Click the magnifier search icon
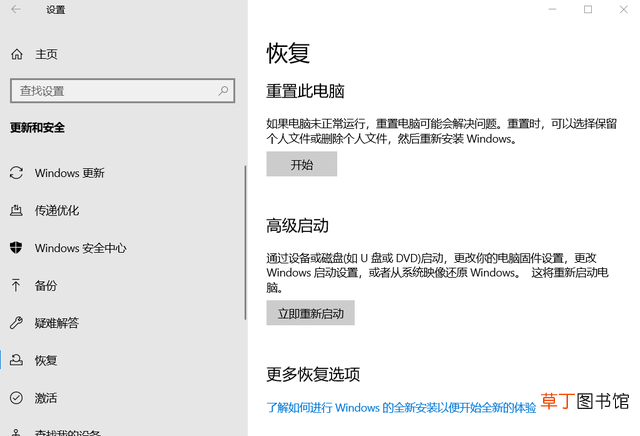 point(223,91)
